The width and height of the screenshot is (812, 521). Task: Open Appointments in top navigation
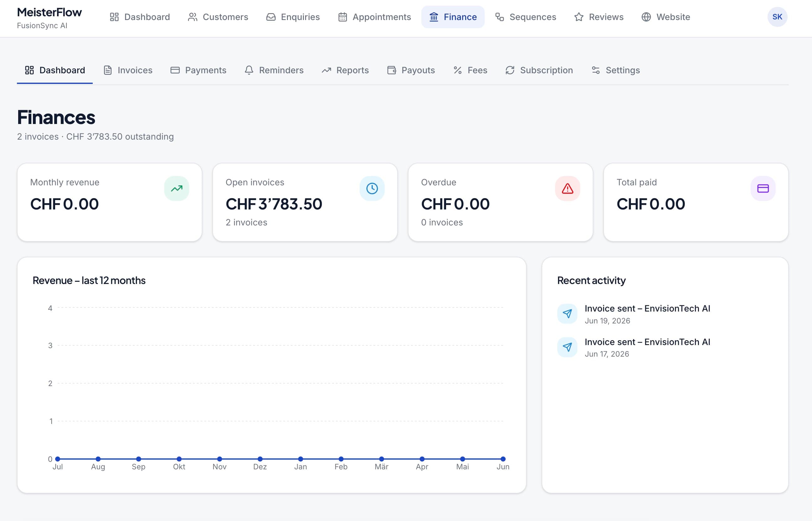click(374, 17)
